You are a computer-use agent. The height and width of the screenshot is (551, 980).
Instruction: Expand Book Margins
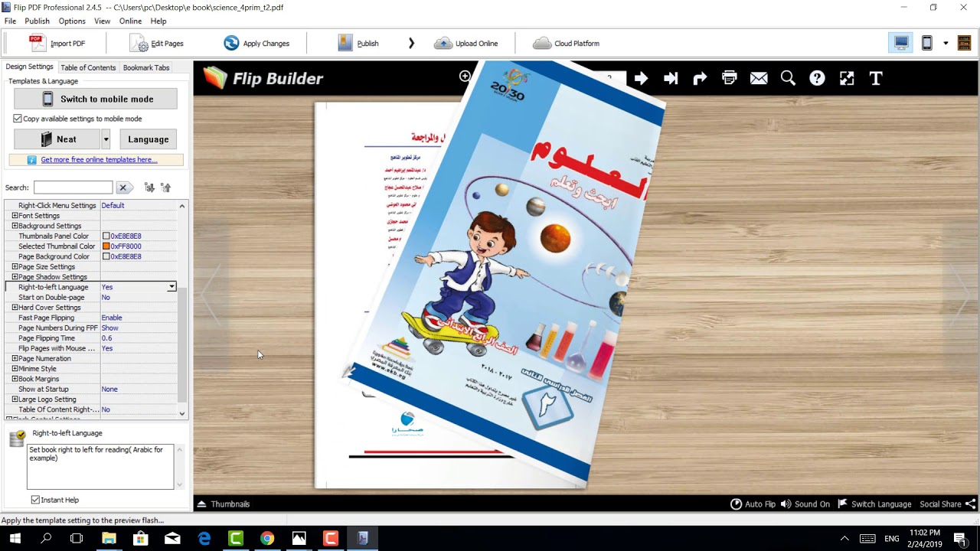(x=15, y=379)
